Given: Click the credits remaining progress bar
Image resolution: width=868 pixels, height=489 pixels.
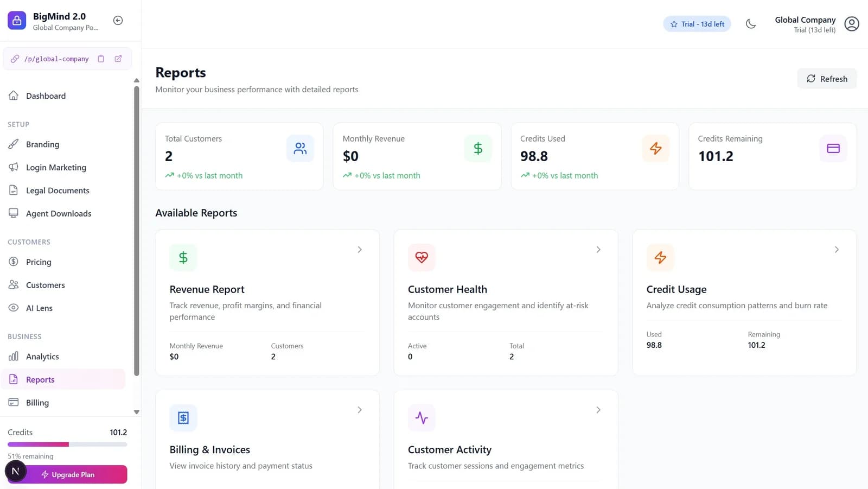Looking at the screenshot, I should pos(67,444).
